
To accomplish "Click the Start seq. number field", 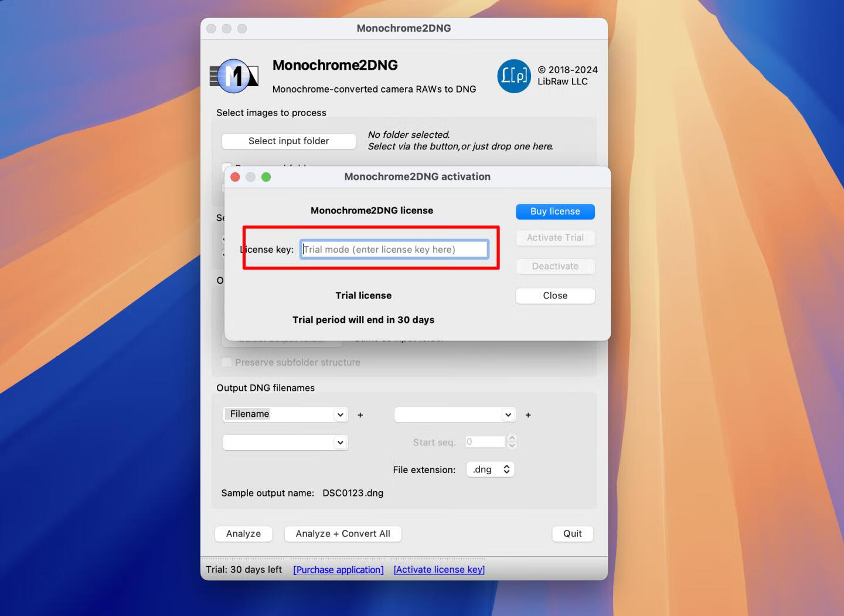I will (485, 442).
